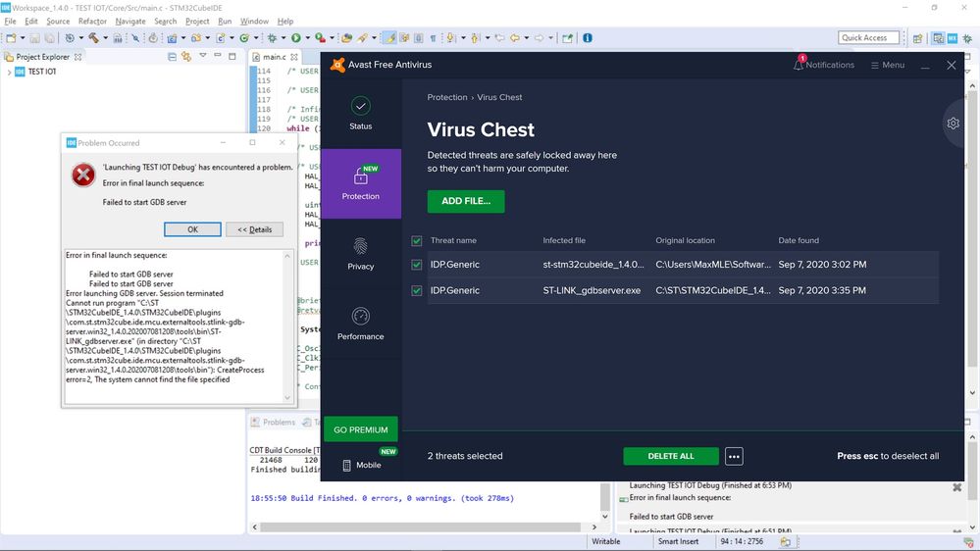Open the New file dropdown arrow

click(23, 38)
